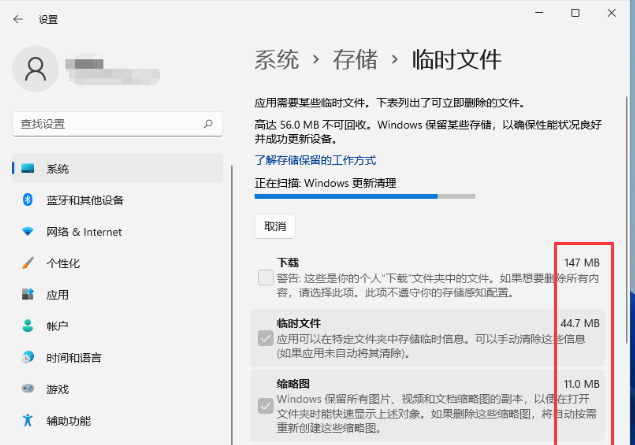Uncheck the Thumbnails (缩略图) checkbox
635x445 pixels.
[x=265, y=405]
